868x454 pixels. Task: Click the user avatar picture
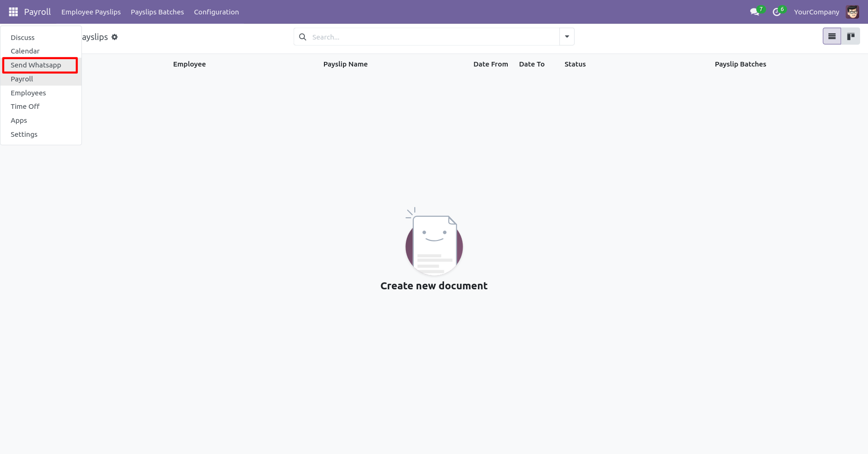coord(853,12)
